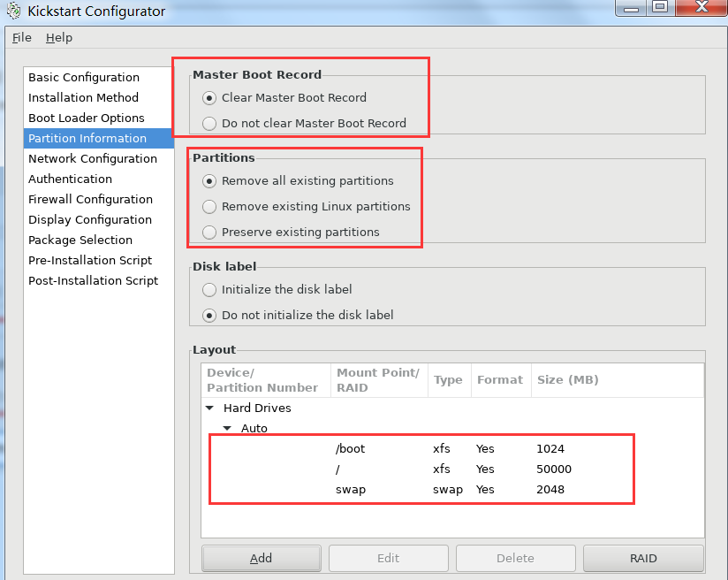This screenshot has height=580, width=728.
Task: Open Post-Installation Script section
Action: tap(98, 280)
